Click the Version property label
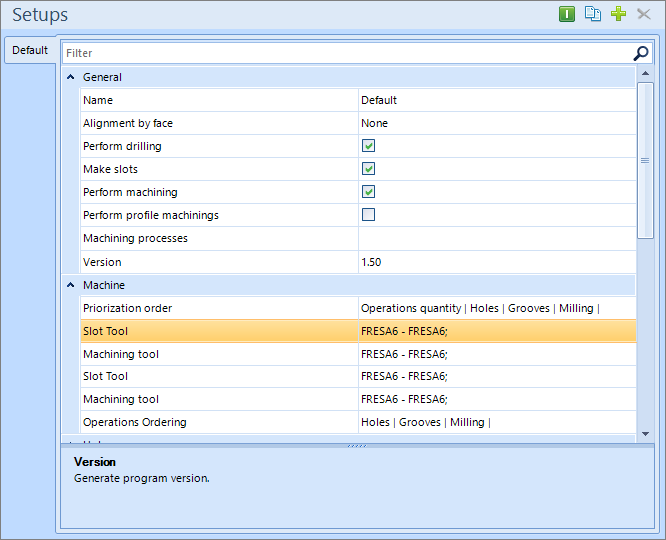Viewport: 666px width, 540px height. pos(102,262)
